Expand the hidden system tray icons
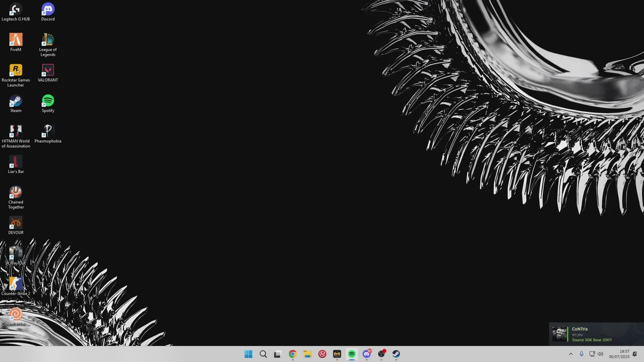This screenshot has height=362, width=644. click(571, 354)
